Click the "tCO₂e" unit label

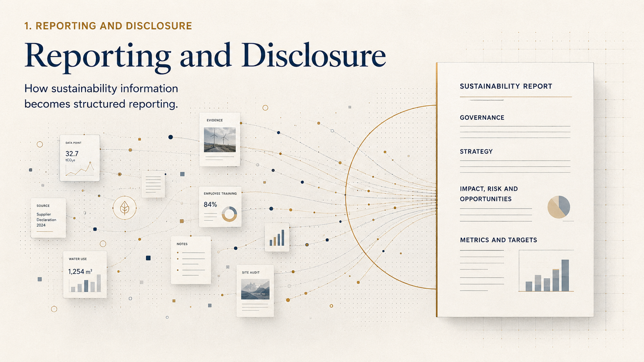(70, 160)
